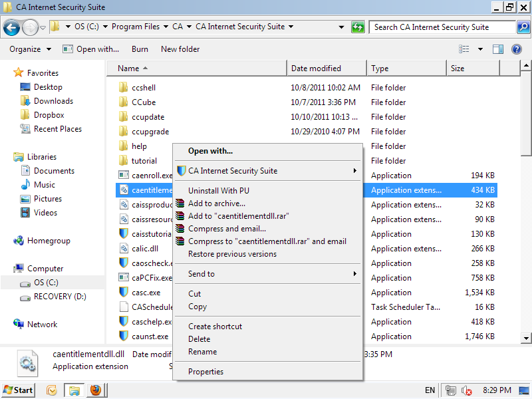532x399 pixels.
Task: Click the EN language indicator in taskbar
Action: coord(430,390)
